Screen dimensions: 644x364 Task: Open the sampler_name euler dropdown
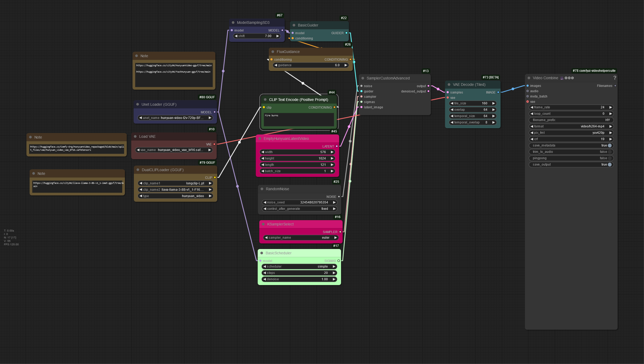[x=301, y=238]
